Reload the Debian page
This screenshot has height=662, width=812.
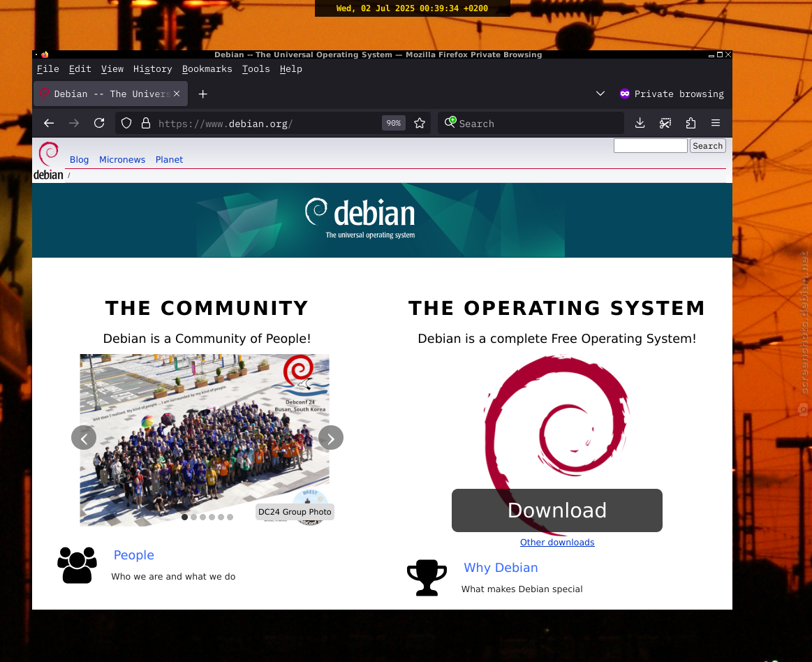[99, 124]
